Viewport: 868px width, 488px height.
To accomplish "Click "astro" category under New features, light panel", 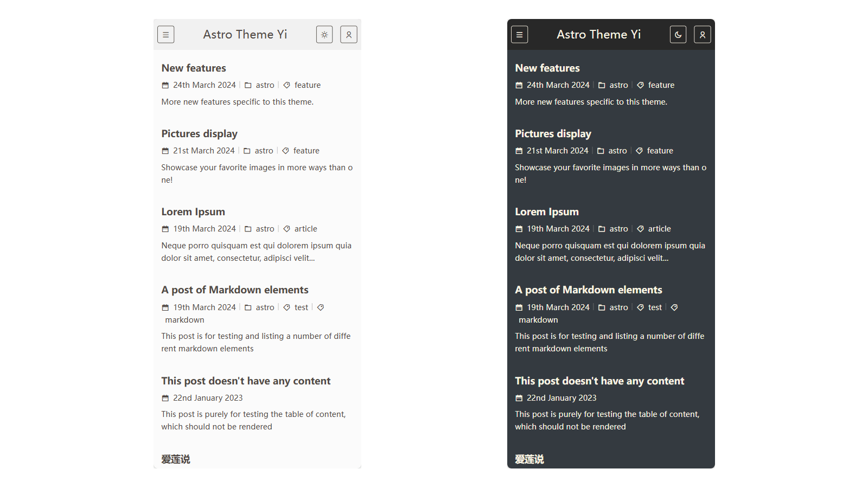I will click(x=265, y=85).
